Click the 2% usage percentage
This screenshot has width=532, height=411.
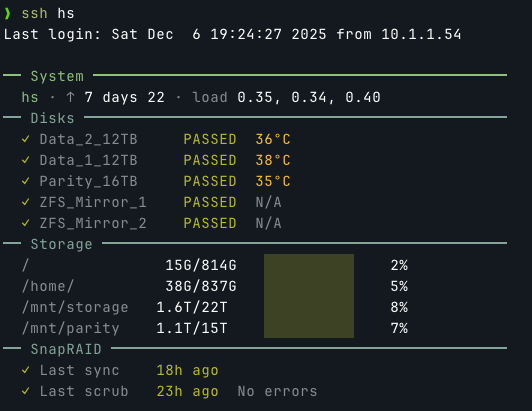coord(399,265)
